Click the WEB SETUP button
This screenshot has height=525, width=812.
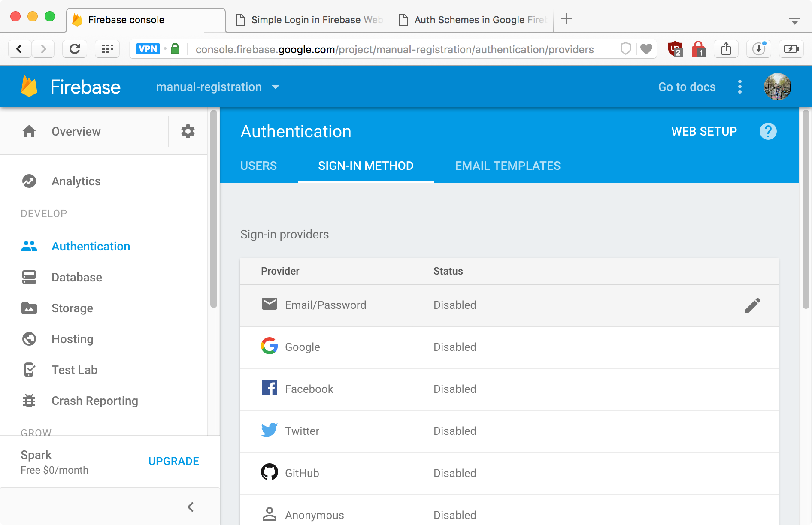[704, 131]
